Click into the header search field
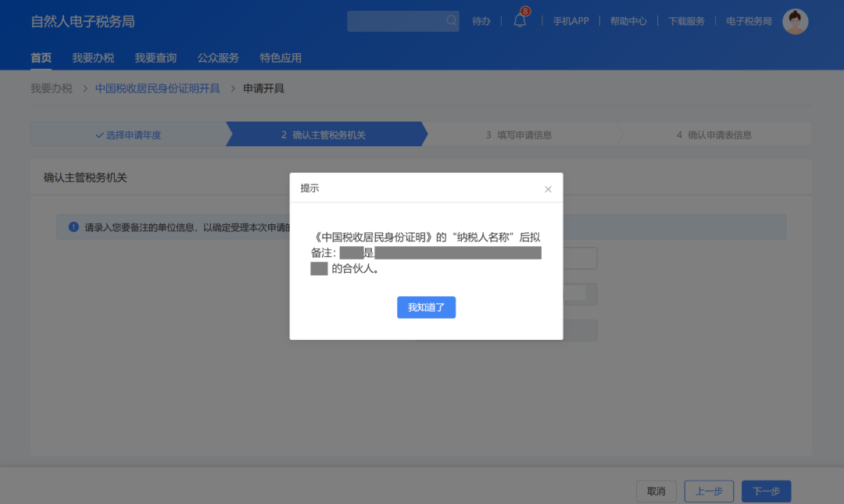The width and height of the screenshot is (844, 504). coord(395,21)
